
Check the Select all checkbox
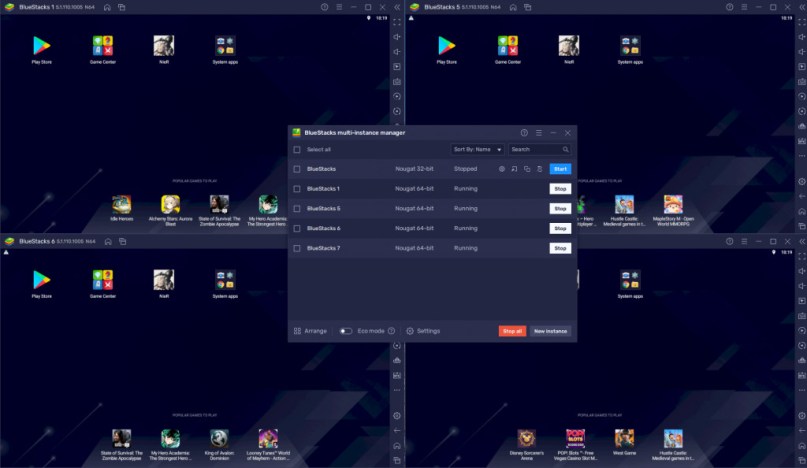click(x=297, y=150)
